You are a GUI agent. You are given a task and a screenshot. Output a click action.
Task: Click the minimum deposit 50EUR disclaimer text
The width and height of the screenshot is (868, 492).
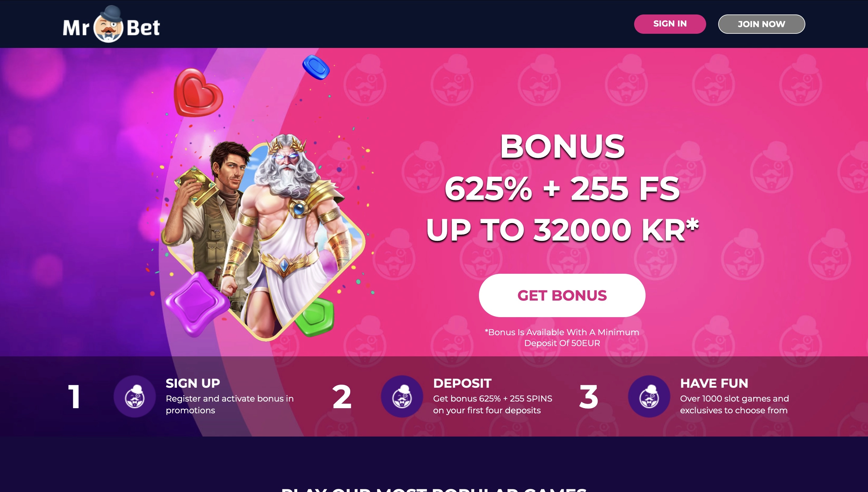(562, 338)
